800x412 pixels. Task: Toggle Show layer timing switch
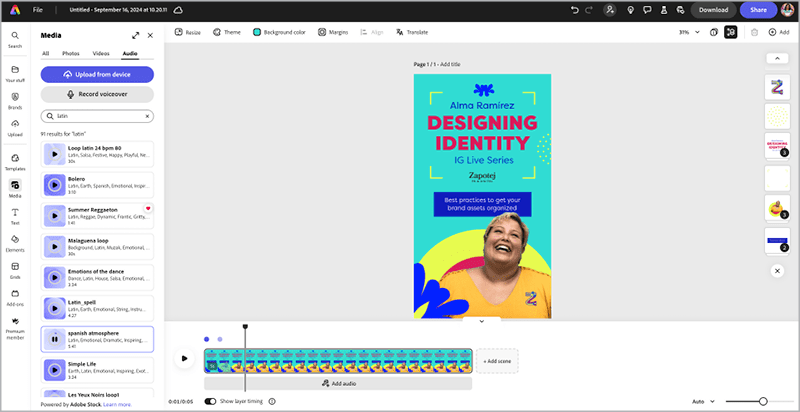tap(210, 401)
